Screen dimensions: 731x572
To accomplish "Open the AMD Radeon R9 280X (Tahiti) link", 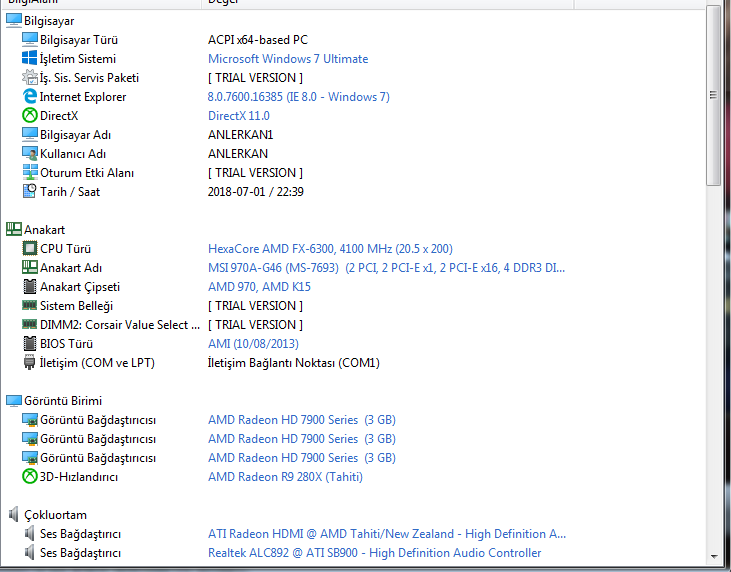I will 285,476.
